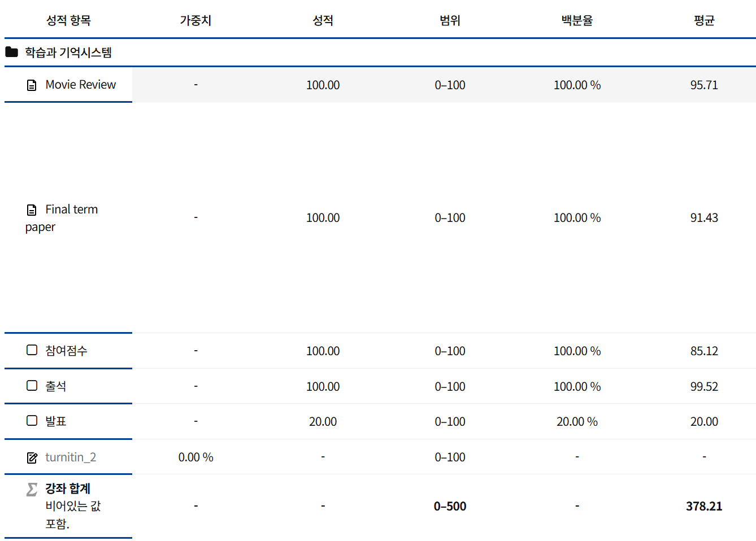Click Movie Review grade 100.00
The height and width of the screenshot is (541, 756).
point(323,85)
